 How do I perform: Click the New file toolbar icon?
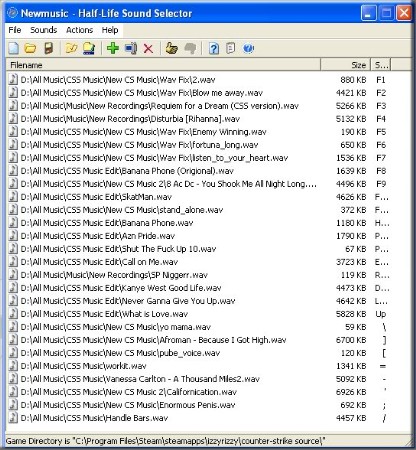coord(13,48)
